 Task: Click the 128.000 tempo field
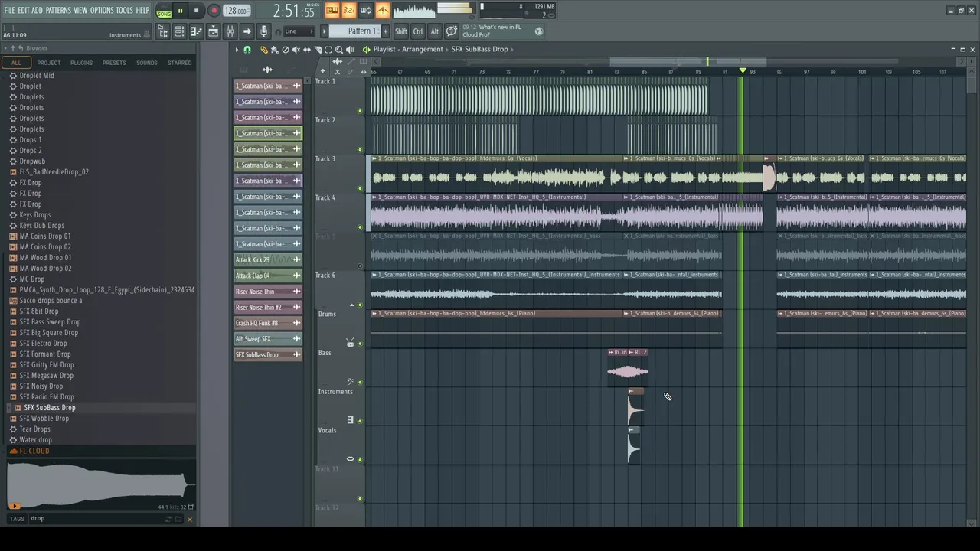tap(236, 11)
